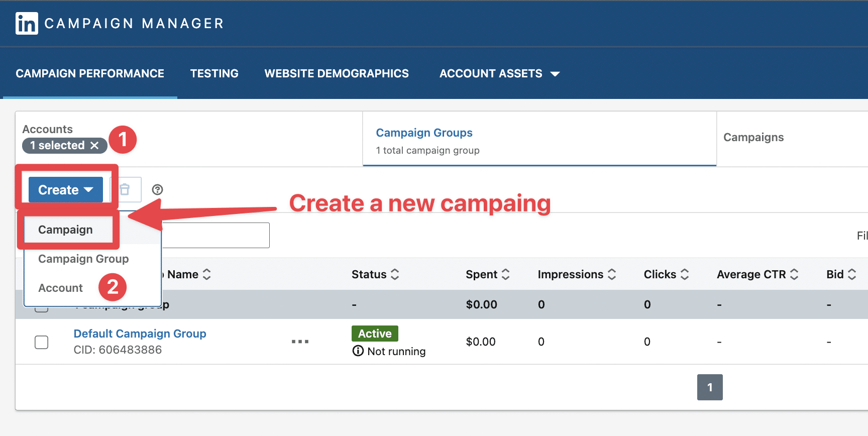Screen dimensions: 868x436
Task: Click the Campaign Manager title
Action: coord(134,24)
